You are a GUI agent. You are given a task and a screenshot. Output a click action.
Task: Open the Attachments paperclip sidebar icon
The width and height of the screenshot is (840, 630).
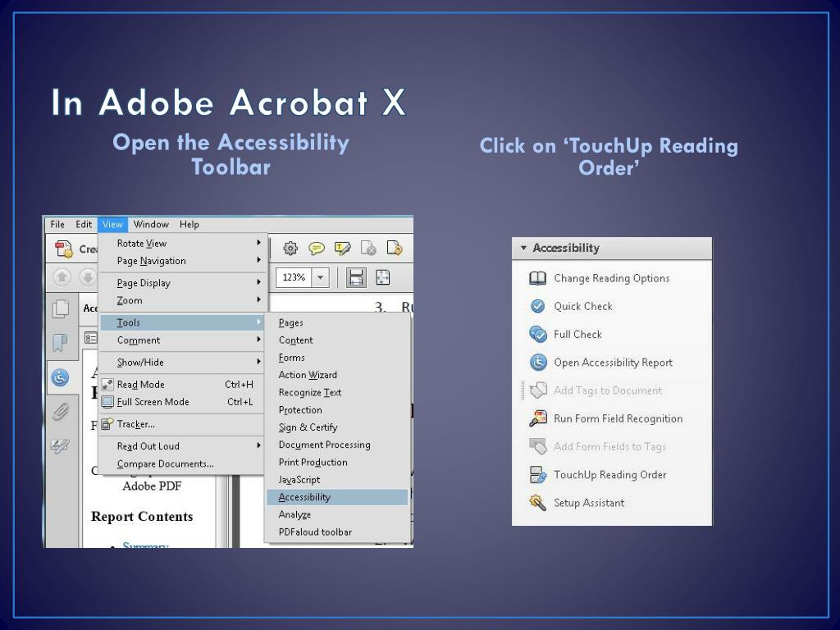click(x=60, y=412)
